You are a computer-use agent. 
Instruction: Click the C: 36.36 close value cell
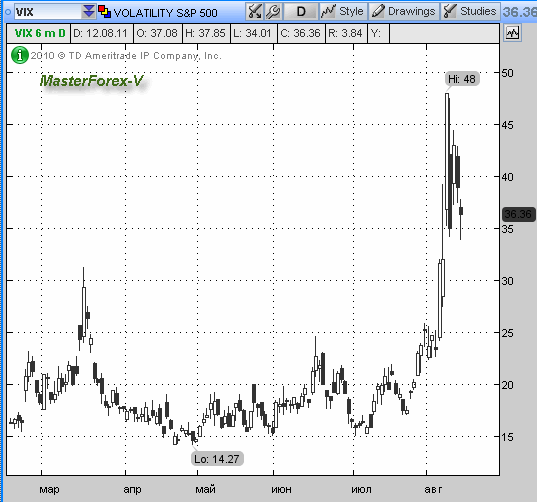coord(301,33)
